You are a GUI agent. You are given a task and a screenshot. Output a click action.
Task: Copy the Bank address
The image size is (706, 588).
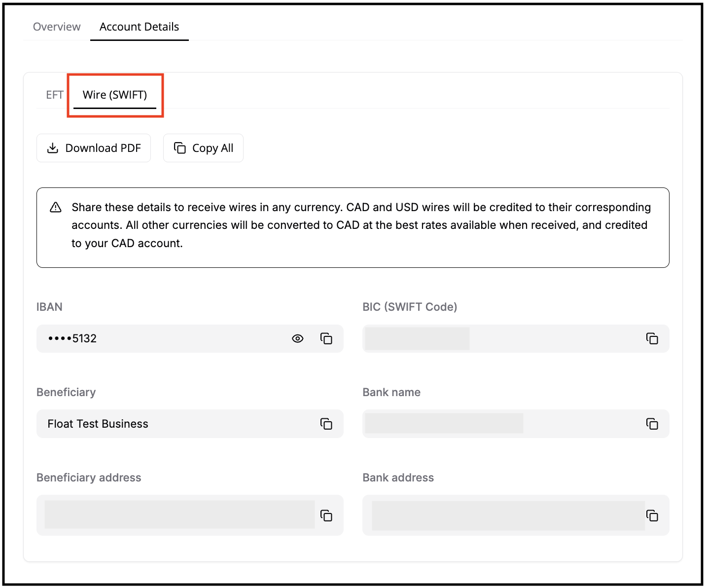click(x=652, y=515)
